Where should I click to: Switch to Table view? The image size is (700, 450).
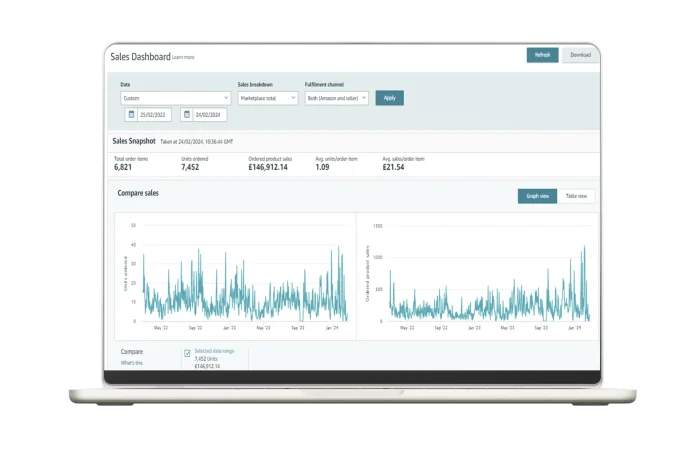click(x=576, y=196)
